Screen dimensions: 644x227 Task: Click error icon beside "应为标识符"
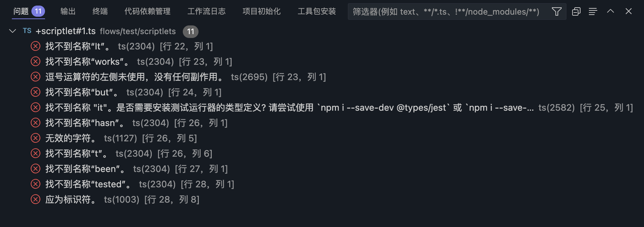36,199
